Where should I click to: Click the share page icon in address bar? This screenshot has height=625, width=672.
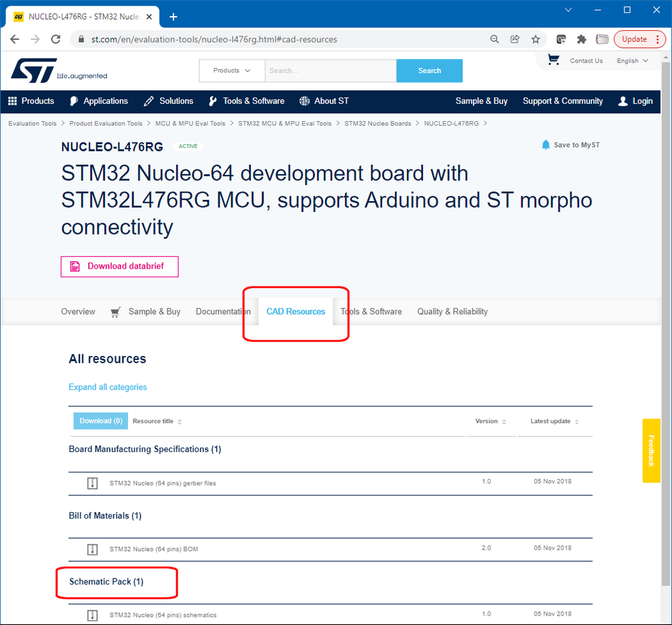click(515, 40)
